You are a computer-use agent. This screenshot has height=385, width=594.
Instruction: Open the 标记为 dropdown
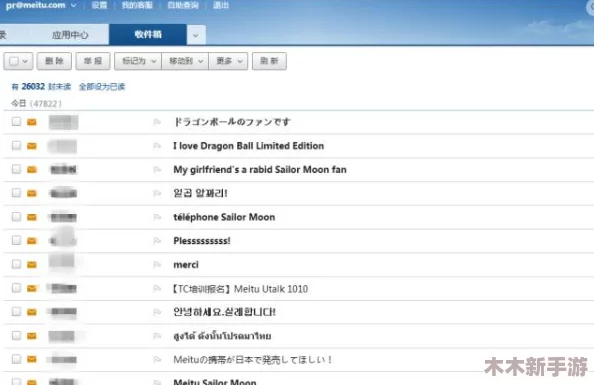click(138, 61)
